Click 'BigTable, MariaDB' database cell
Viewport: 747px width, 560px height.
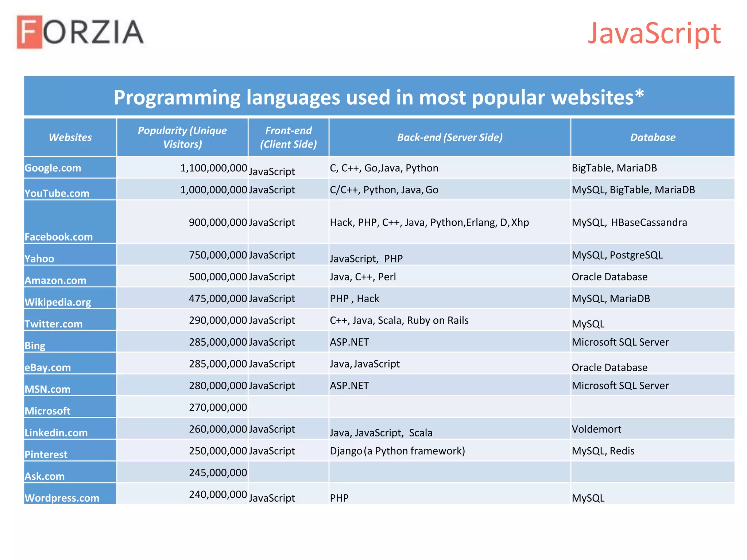click(x=614, y=168)
